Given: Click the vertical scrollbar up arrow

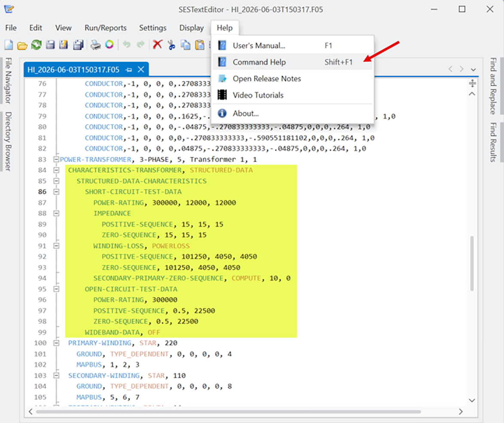Looking at the screenshot, I should pos(472,94).
